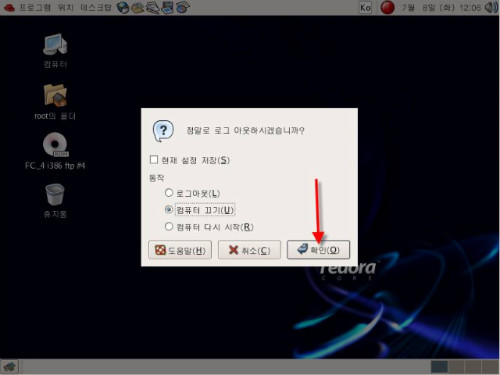Launch the web browser globe icon
500x375 pixels.
click(x=123, y=7)
